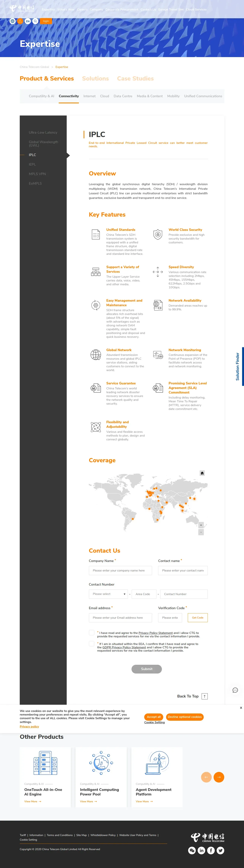Image resolution: width=244 pixels, height=868 pixels.
Task: Click the Promising Service Level Agreement icon
Action: pyautogui.click(x=158, y=388)
